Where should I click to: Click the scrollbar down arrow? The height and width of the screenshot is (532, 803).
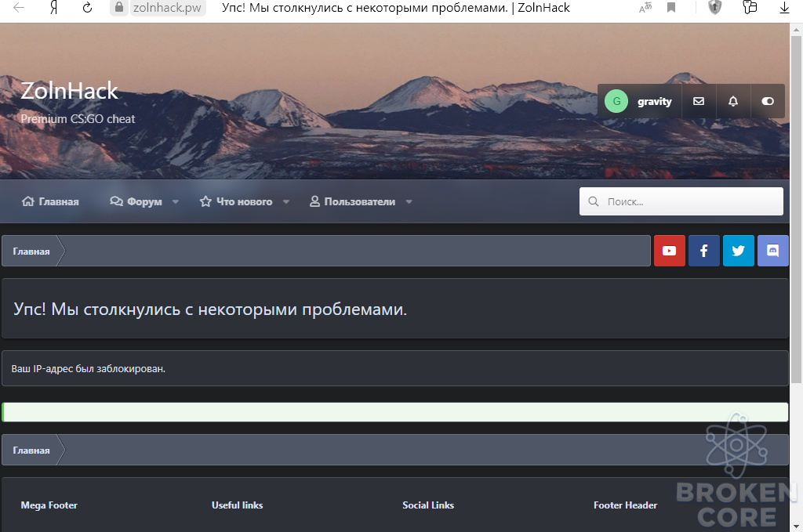pyautogui.click(x=796, y=526)
